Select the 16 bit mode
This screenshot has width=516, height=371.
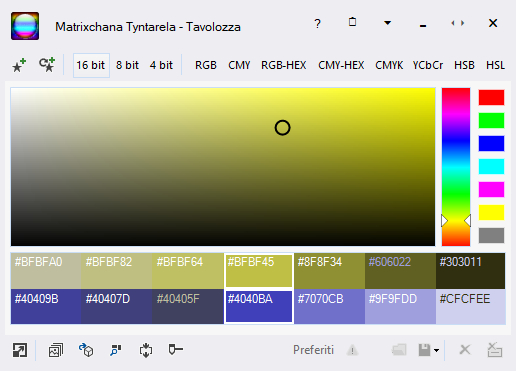coord(91,65)
